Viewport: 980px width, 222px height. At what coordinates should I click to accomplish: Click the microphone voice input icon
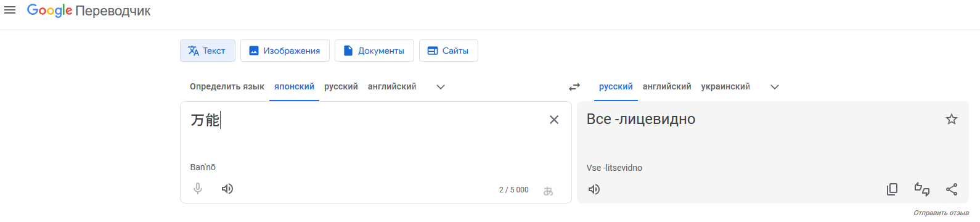click(x=198, y=189)
